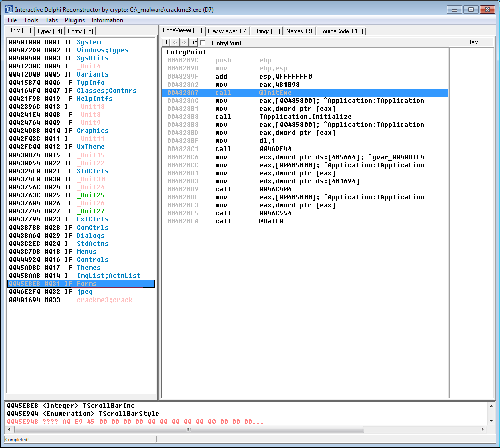Click the EP entry point button

point(166,43)
